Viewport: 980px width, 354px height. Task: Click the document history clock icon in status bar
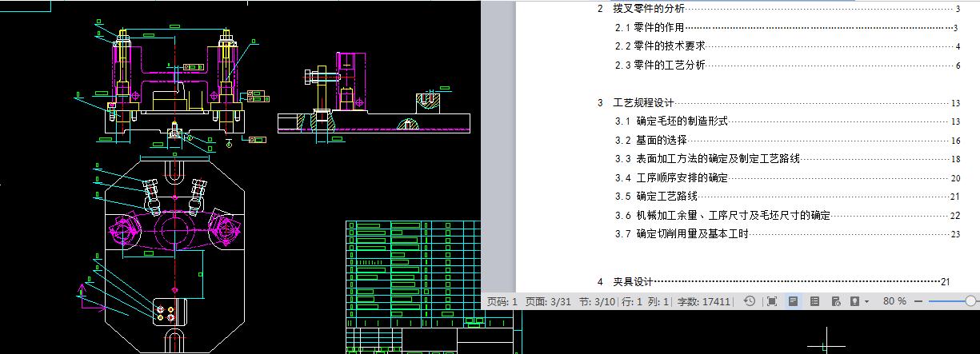(x=750, y=301)
